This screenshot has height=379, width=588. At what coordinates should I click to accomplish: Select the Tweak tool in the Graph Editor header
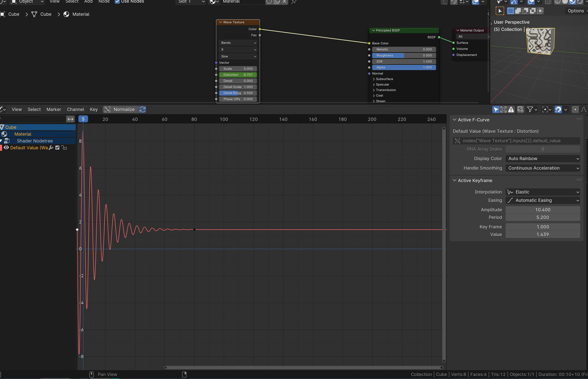coord(496,109)
